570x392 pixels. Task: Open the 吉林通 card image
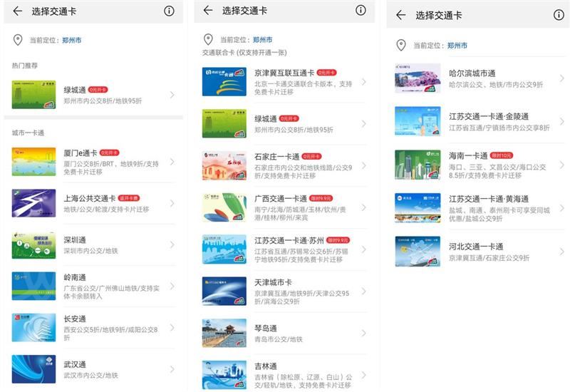224,375
